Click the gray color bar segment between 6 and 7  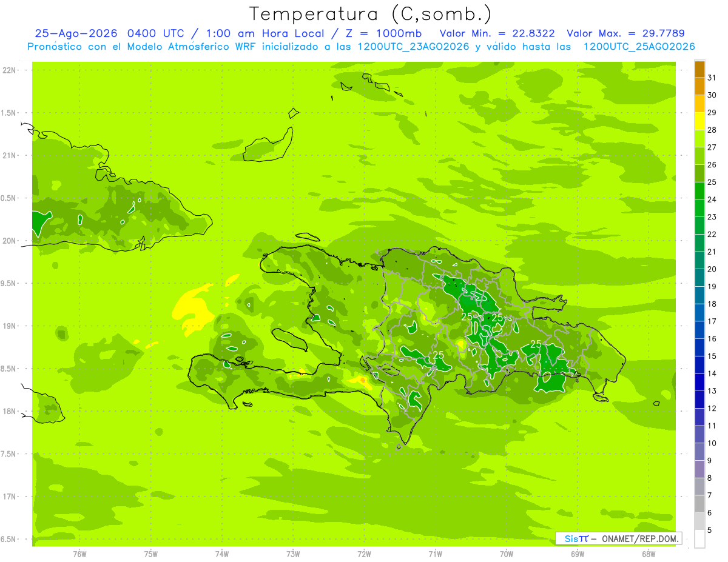click(699, 504)
